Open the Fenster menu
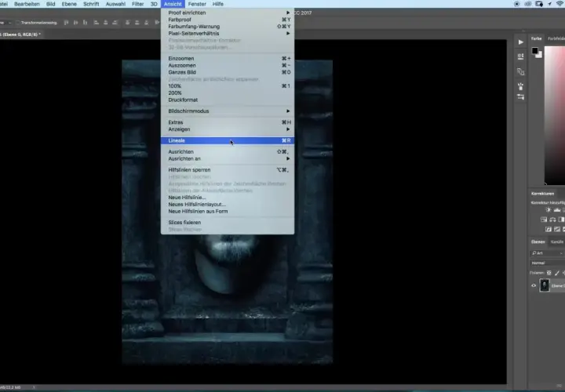The image size is (565, 392). point(197,4)
